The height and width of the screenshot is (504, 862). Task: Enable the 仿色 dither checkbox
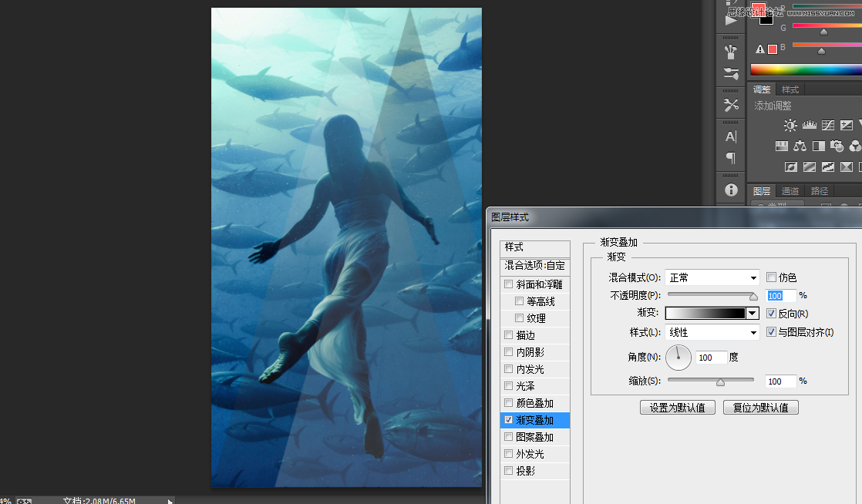point(771,277)
